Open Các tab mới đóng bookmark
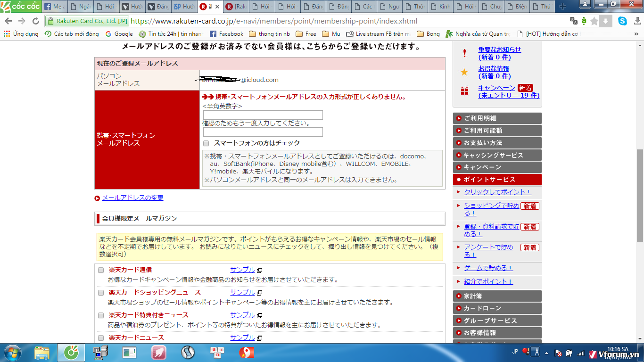The height and width of the screenshot is (362, 644). pyautogui.click(x=72, y=34)
